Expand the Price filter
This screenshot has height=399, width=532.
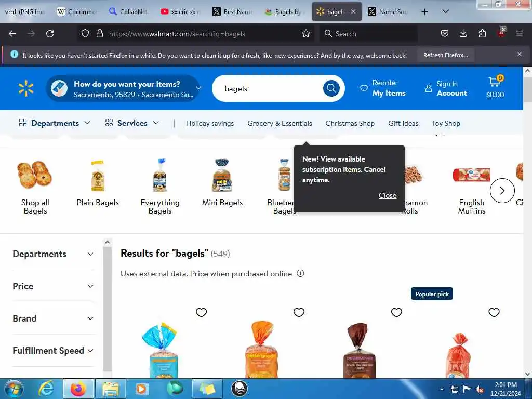coord(53,286)
